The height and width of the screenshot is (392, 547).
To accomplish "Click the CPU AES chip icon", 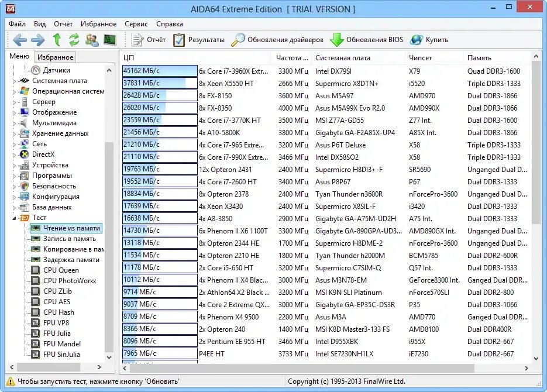I will click(35, 302).
